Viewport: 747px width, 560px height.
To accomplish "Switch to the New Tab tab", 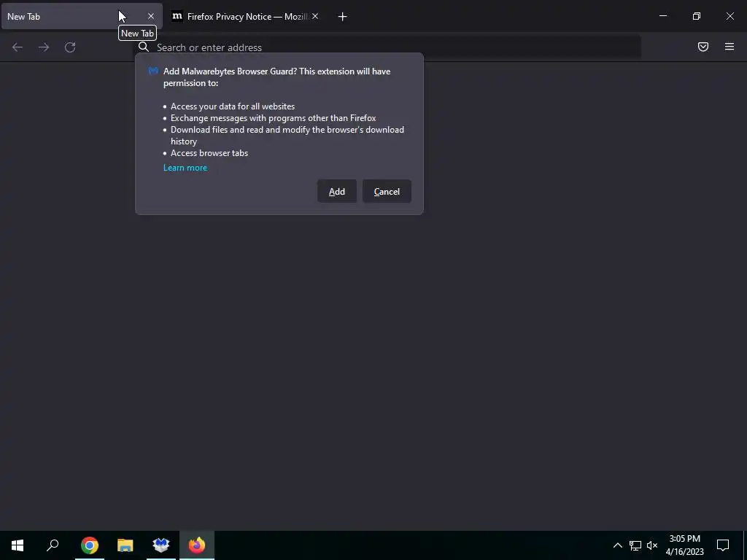I will (x=82, y=16).
